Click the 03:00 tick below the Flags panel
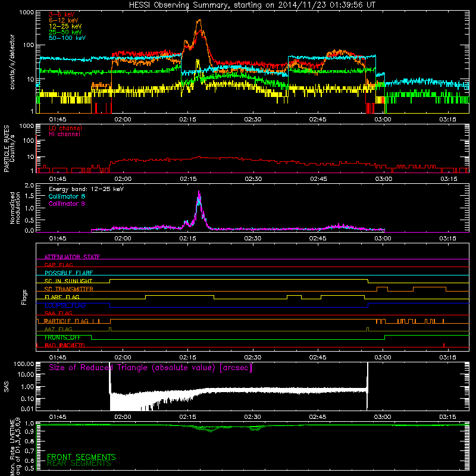This screenshot has height=476, width=476. point(383,358)
